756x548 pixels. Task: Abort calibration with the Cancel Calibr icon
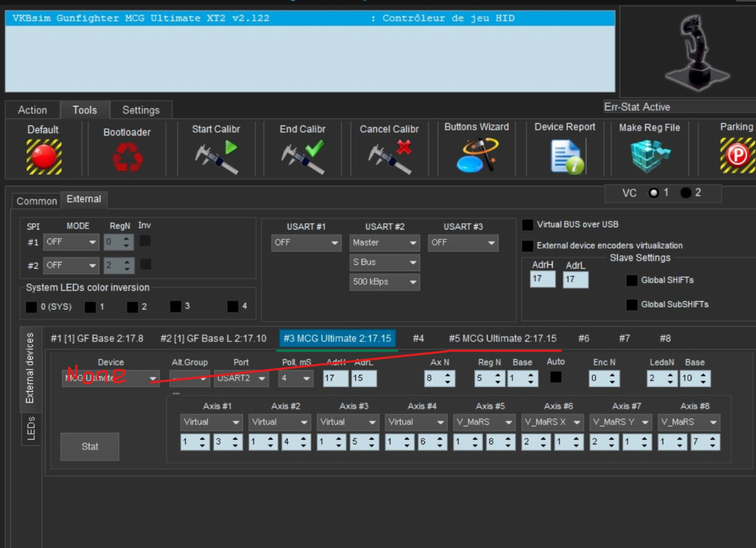click(390, 156)
